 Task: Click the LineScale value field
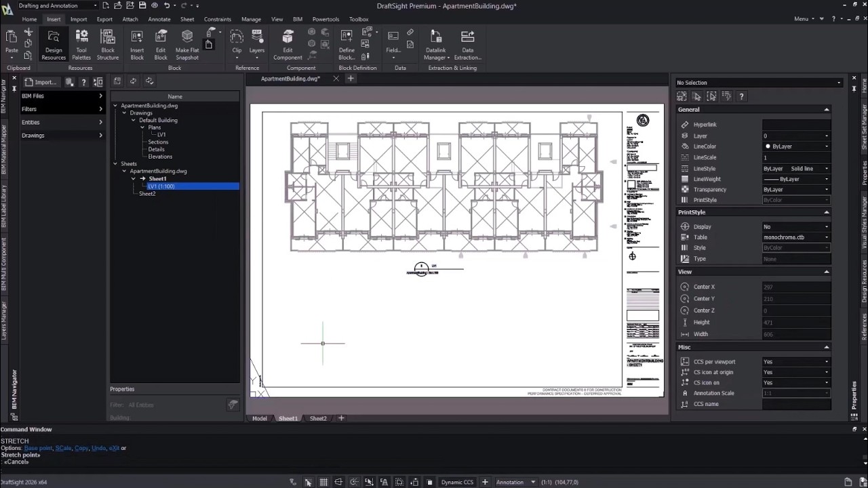coord(797,157)
